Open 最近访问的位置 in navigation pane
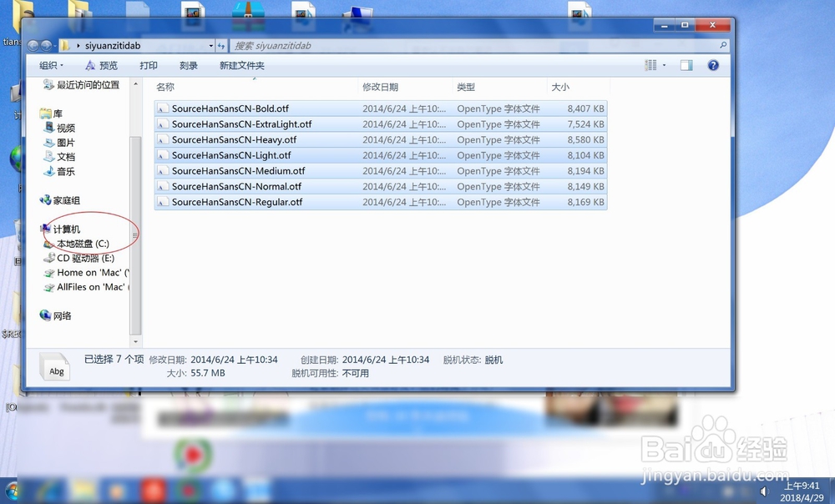 (x=82, y=84)
